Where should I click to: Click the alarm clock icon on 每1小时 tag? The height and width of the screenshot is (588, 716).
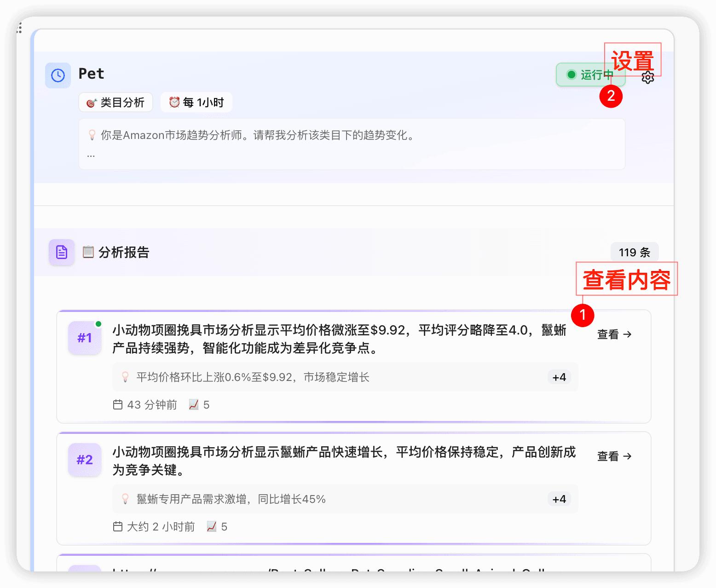174,102
